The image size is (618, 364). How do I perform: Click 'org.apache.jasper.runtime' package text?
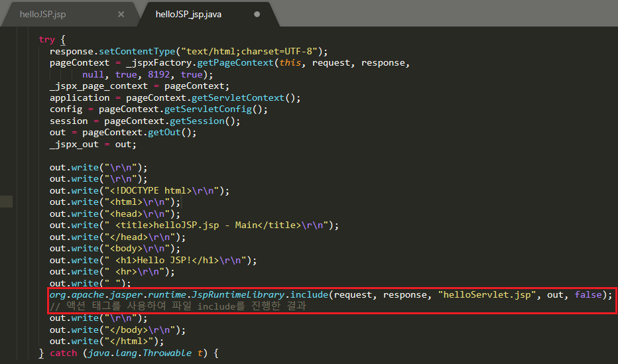117,294
